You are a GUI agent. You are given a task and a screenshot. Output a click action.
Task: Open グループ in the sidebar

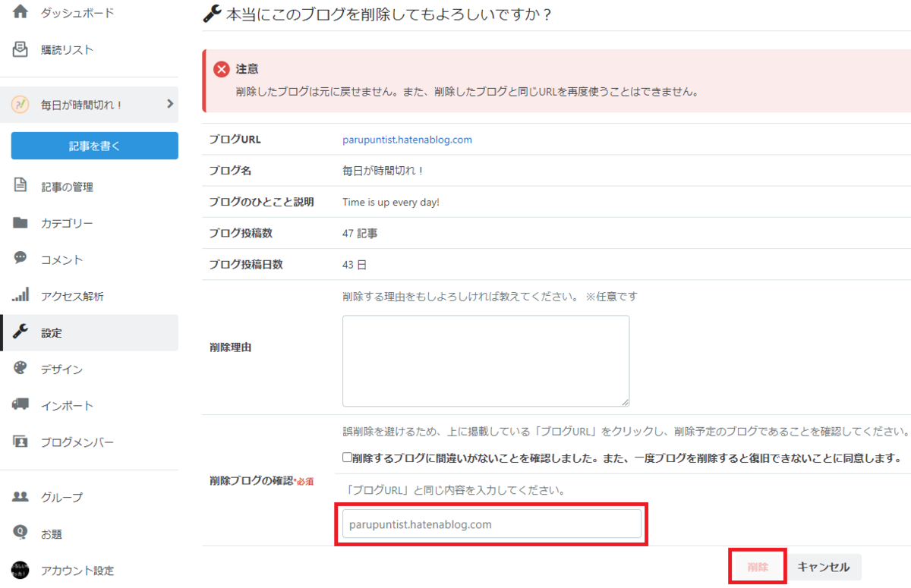click(x=62, y=498)
